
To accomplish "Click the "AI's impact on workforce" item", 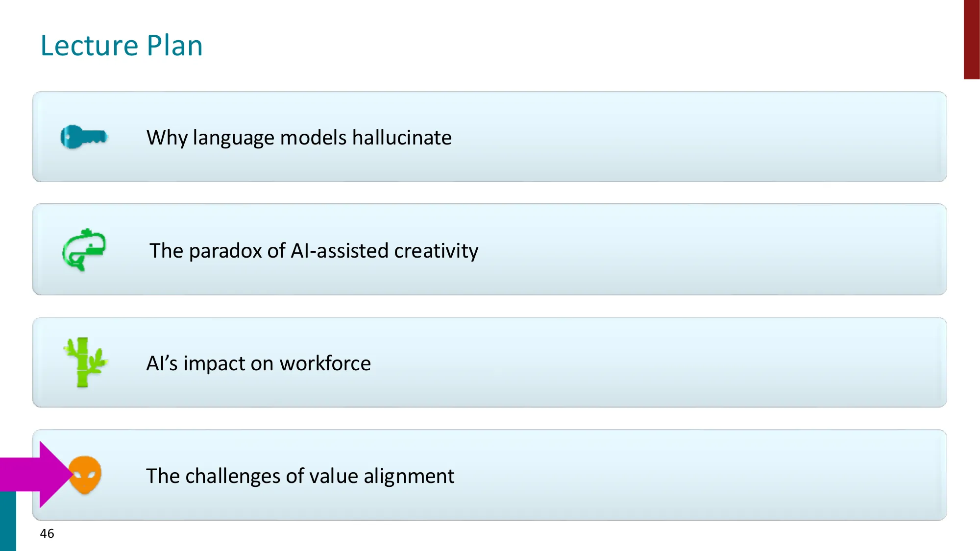I will [258, 363].
